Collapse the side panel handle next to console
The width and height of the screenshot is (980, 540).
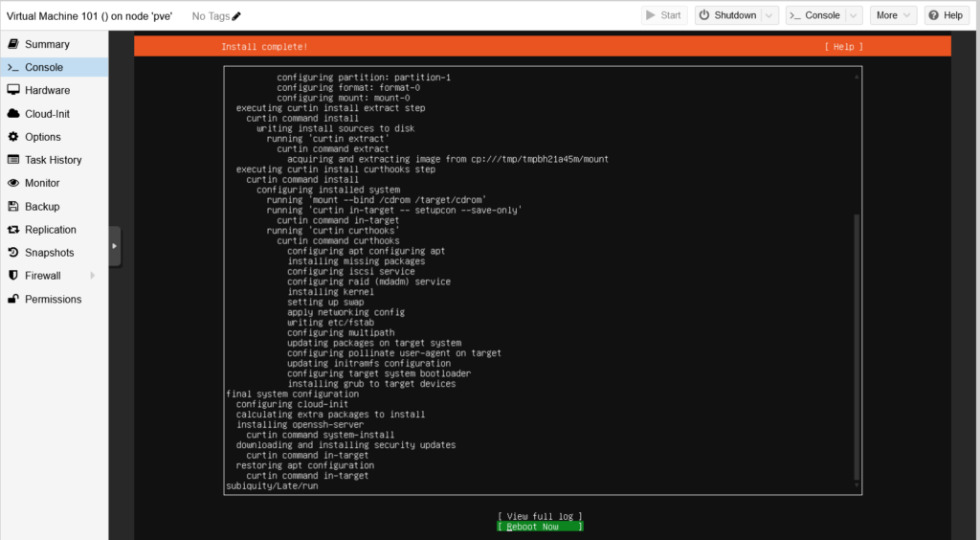click(115, 246)
